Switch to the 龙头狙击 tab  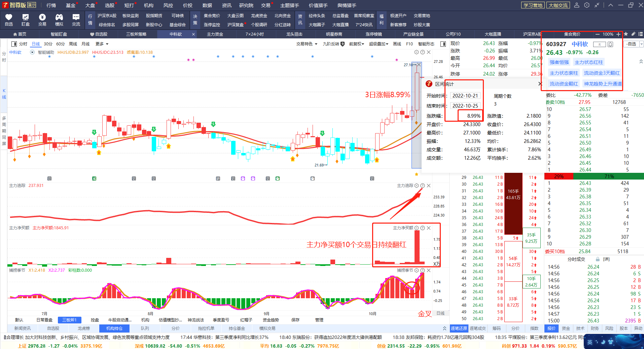click(x=294, y=34)
